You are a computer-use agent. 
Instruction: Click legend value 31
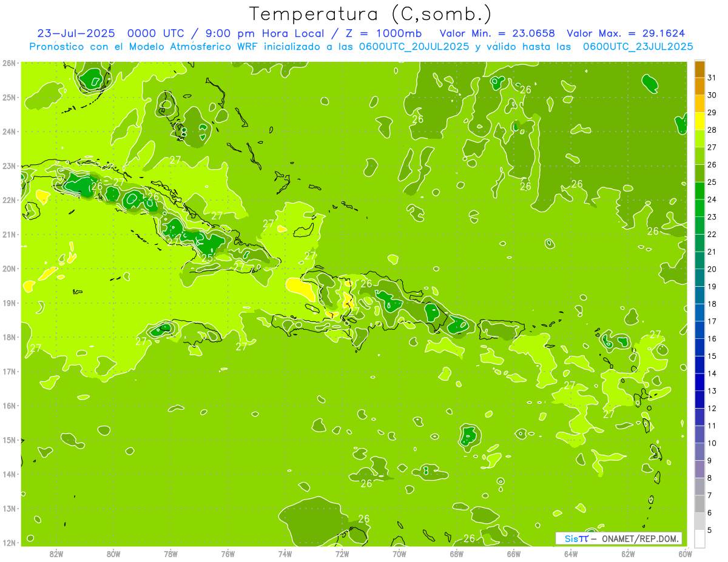[x=712, y=78]
